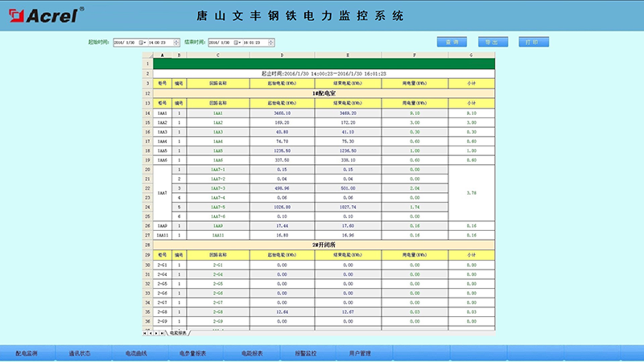The image size is (644, 362).
Task: Open 报警监控 alarm monitoring
Action: [x=305, y=352]
